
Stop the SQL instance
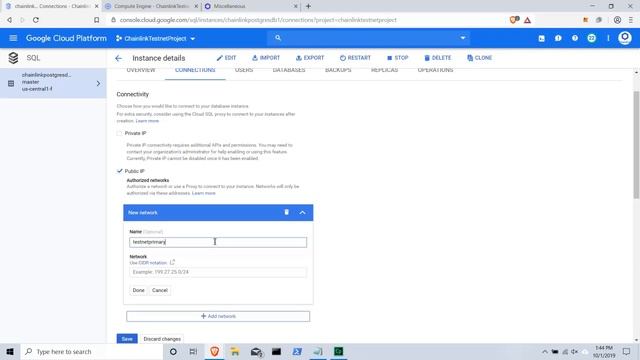pyautogui.click(x=398, y=58)
